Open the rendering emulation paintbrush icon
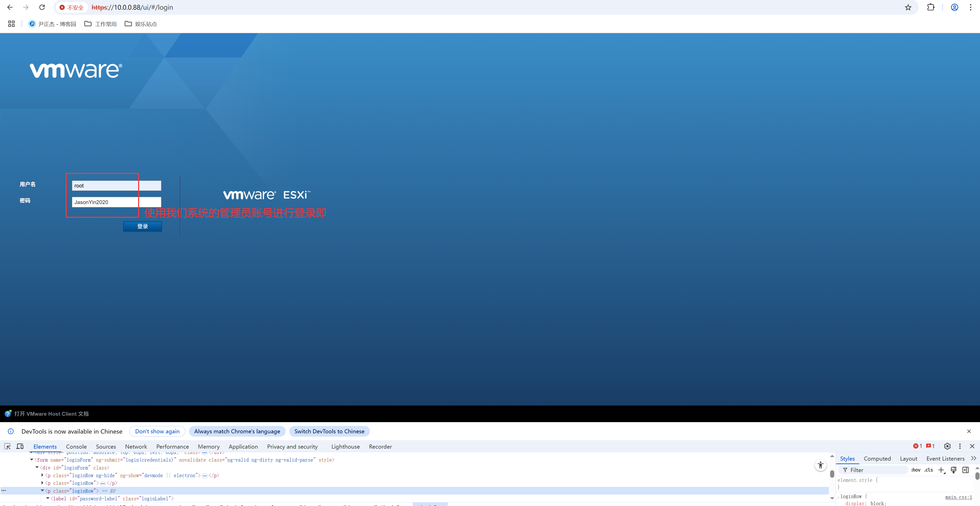 coord(953,470)
